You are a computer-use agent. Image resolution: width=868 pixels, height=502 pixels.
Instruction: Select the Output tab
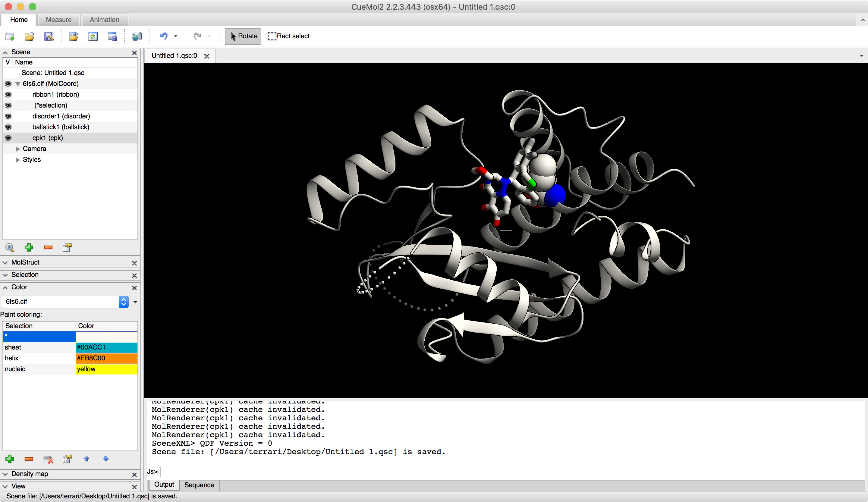coord(164,485)
